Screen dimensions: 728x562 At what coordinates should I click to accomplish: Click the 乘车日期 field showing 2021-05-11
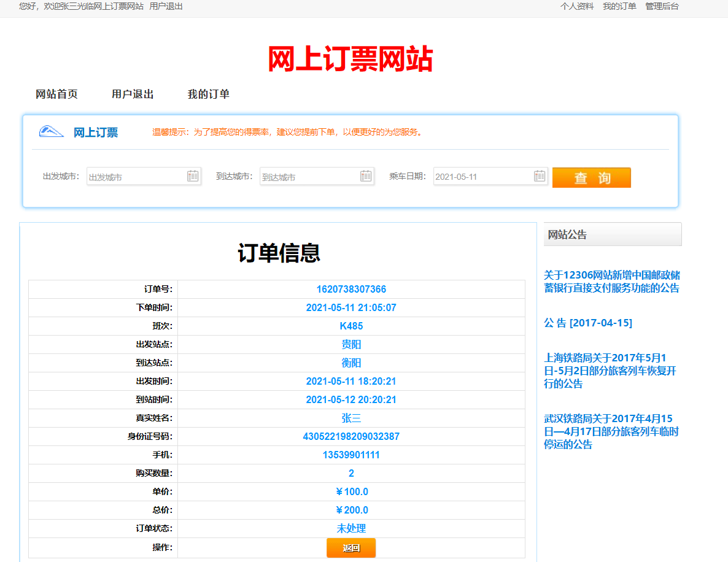(x=490, y=176)
